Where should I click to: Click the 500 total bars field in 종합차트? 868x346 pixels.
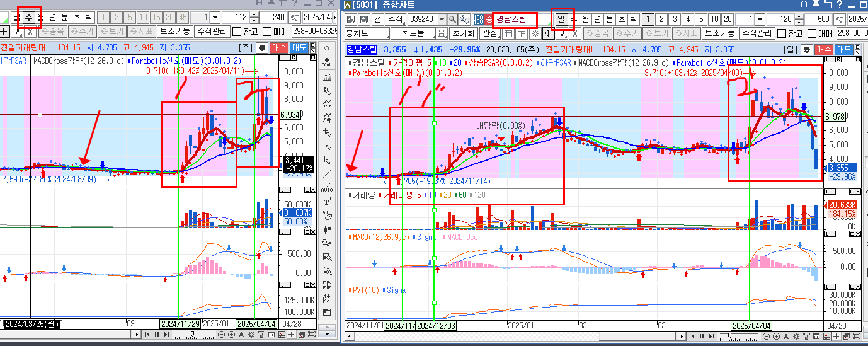818,19
